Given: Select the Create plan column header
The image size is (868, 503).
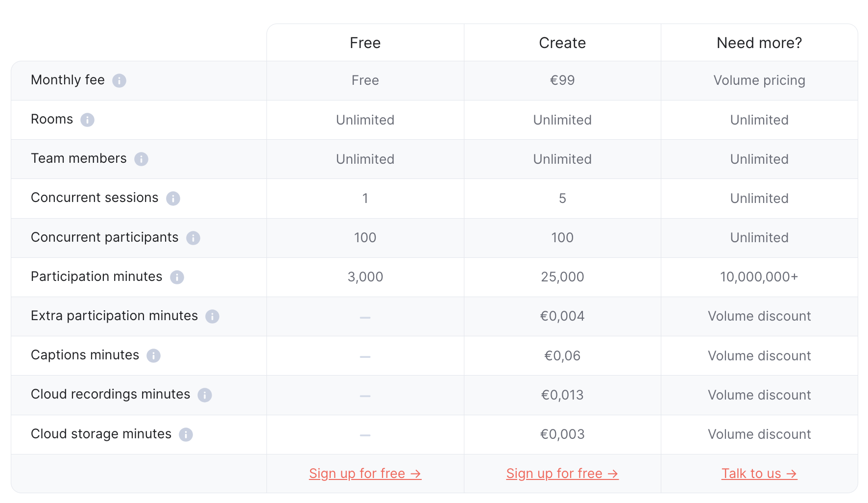Looking at the screenshot, I should click(562, 43).
